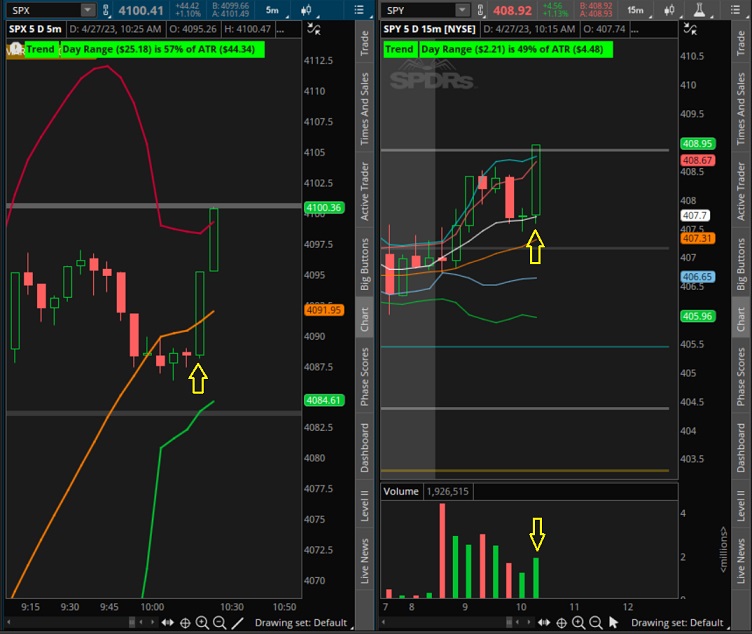Open Trade tab in SPY sidebar
The height and width of the screenshot is (634, 752).
741,42
